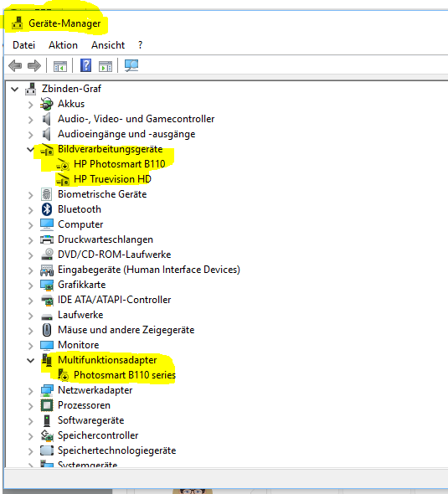Click the Bildverarbeitungsgeräte camera icon
This screenshot has width=448, height=494.
click(47, 149)
